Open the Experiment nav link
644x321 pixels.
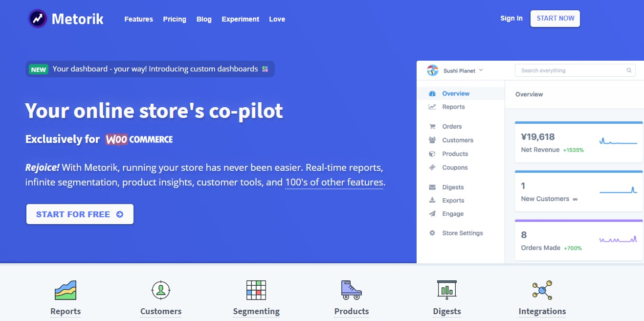pos(241,19)
